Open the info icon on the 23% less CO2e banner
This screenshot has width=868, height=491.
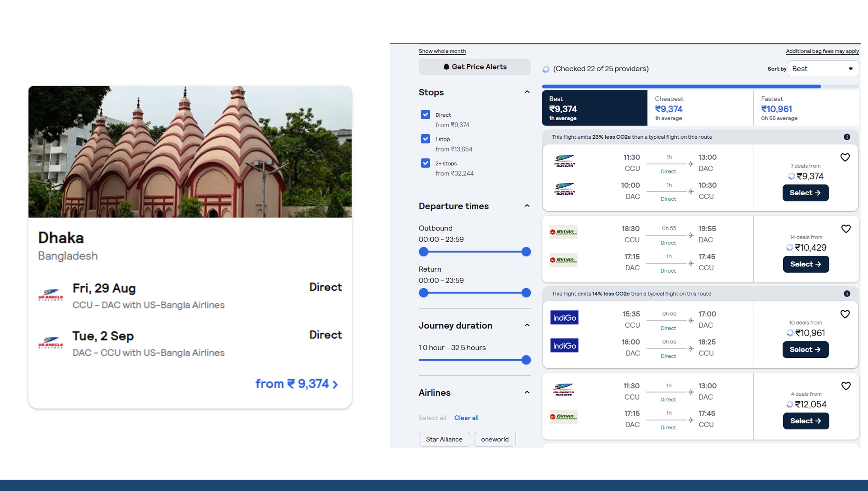(847, 137)
